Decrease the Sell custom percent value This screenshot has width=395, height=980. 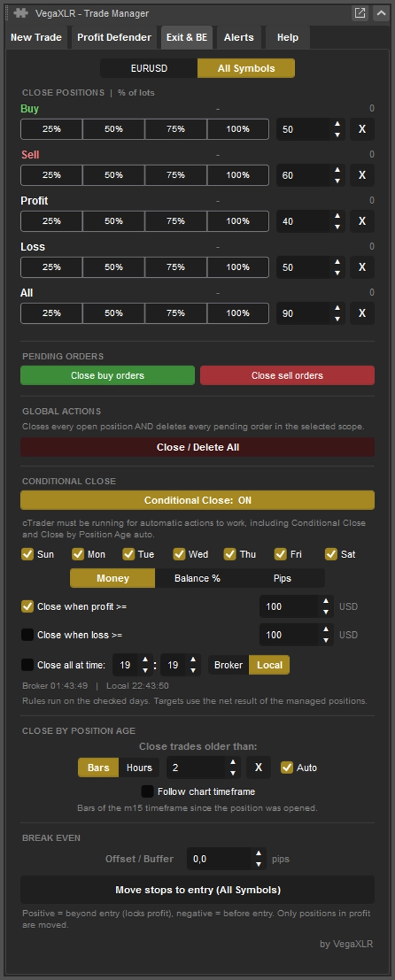click(x=337, y=181)
